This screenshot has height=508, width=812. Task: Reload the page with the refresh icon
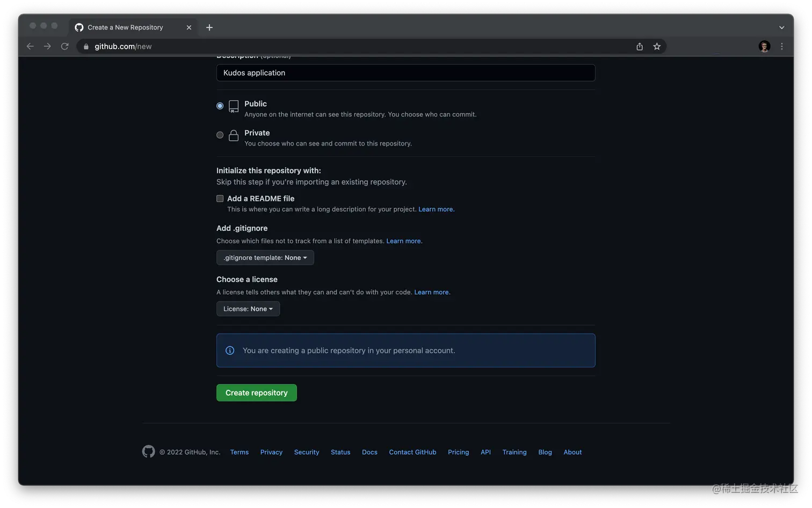pos(64,46)
